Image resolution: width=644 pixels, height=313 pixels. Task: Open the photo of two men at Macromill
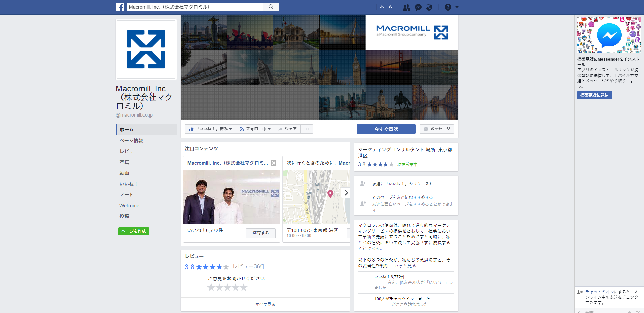232,197
